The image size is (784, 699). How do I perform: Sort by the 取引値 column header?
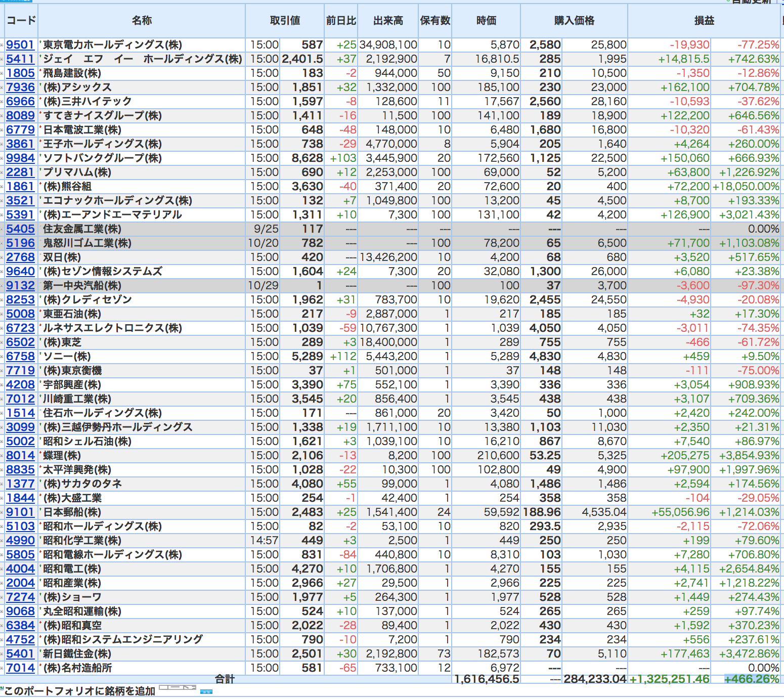[285, 21]
